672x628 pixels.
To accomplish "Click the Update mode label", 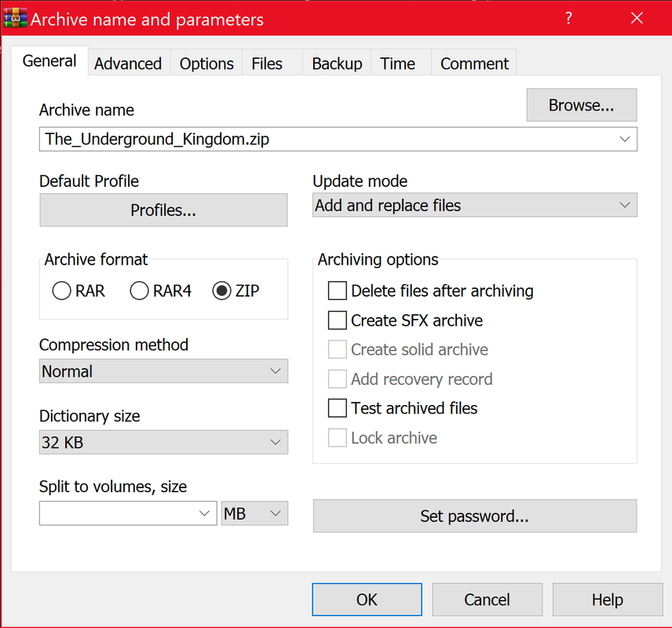I will pyautogui.click(x=360, y=181).
